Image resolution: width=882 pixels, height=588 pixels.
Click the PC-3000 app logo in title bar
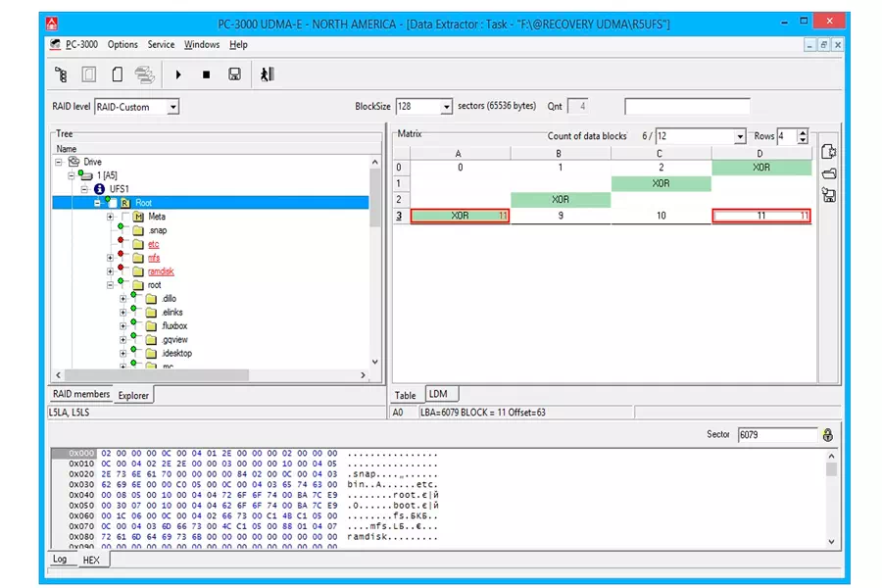coord(52,24)
